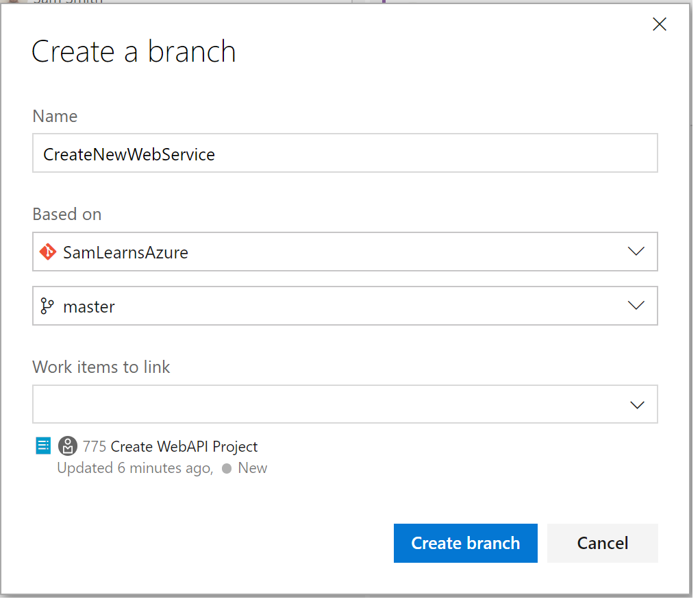Image resolution: width=700 pixels, height=608 pixels.
Task: Click the Work items to link label
Action: [x=101, y=367]
